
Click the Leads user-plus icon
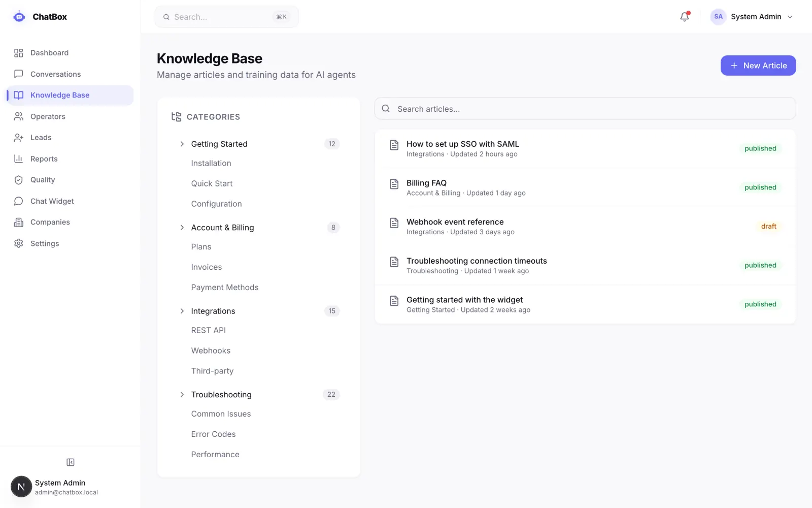[19, 138]
